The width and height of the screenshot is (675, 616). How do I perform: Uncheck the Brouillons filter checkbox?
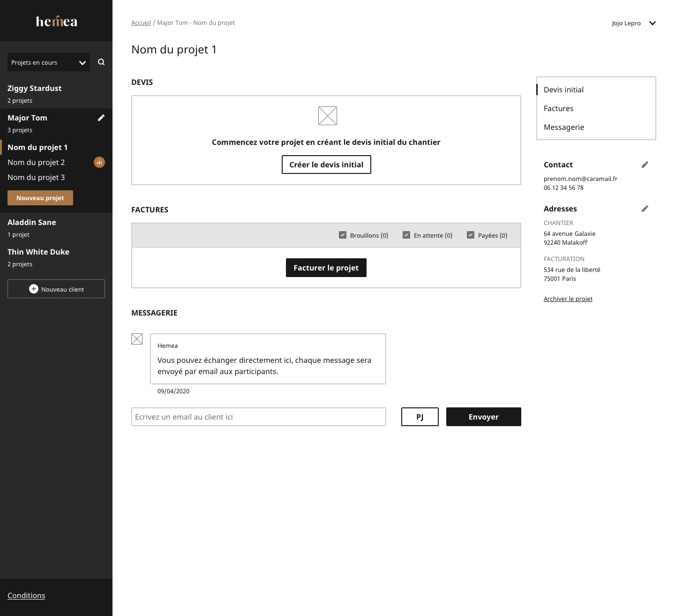[x=343, y=235]
